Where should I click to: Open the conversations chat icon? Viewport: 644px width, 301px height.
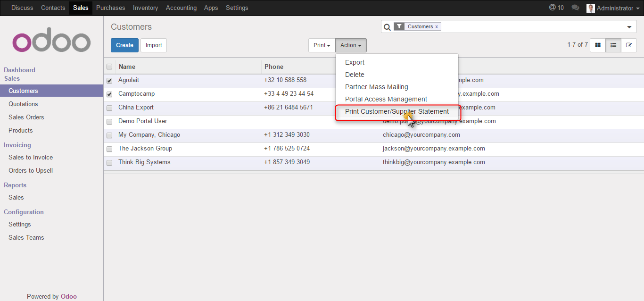[575, 8]
